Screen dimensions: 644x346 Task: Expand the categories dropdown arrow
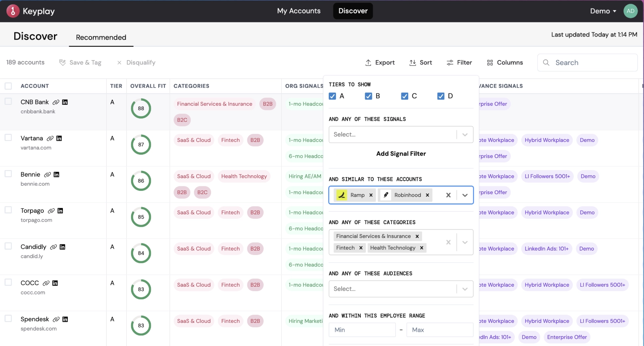click(465, 242)
